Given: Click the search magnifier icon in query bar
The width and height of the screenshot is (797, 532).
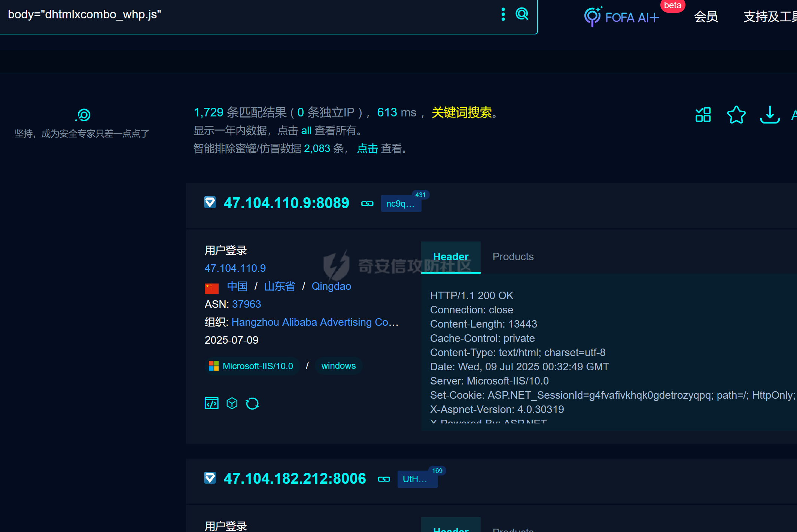Looking at the screenshot, I should click(x=522, y=14).
